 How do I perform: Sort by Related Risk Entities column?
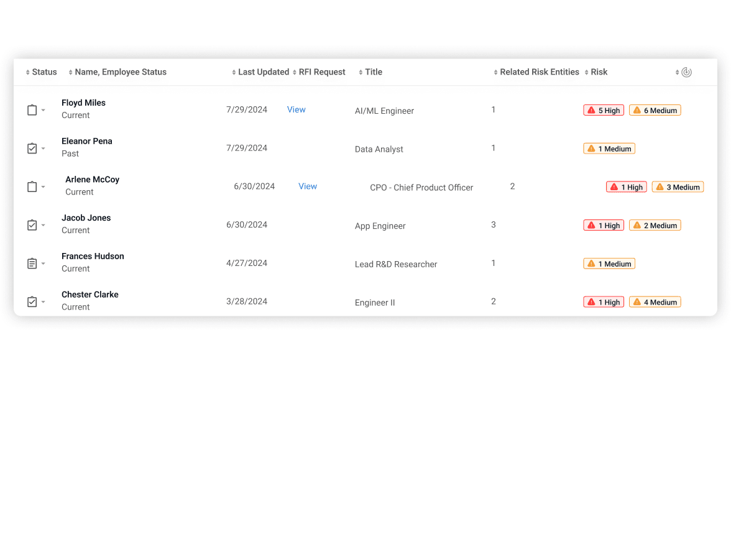[539, 72]
